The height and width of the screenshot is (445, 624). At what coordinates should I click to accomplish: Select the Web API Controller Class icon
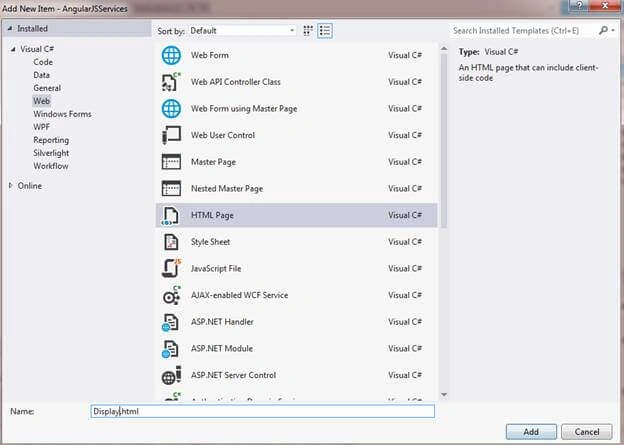[x=171, y=82]
